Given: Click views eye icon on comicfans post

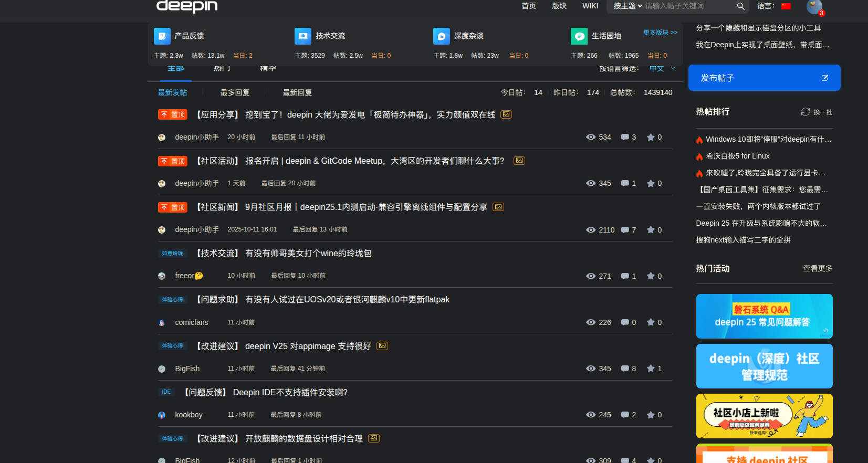Looking at the screenshot, I should 591,322.
